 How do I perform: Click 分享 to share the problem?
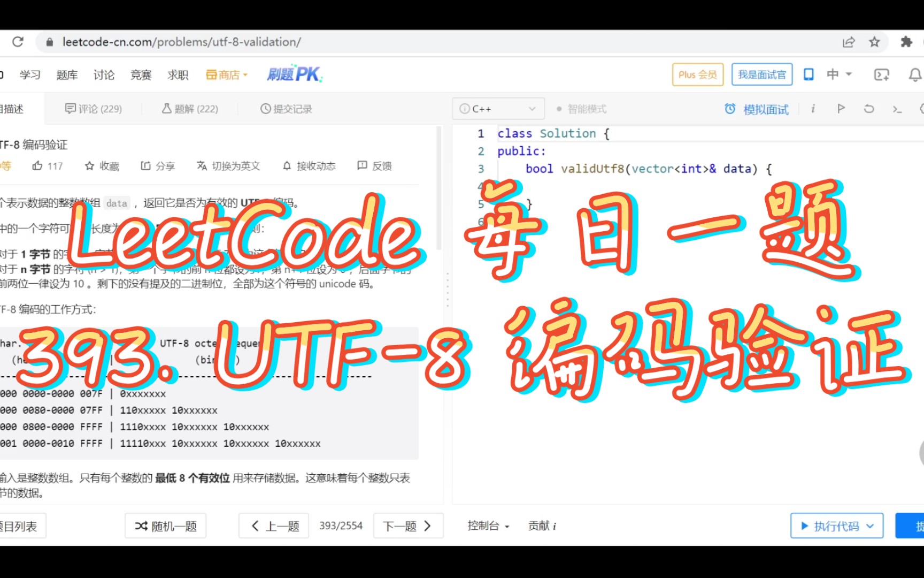(158, 166)
